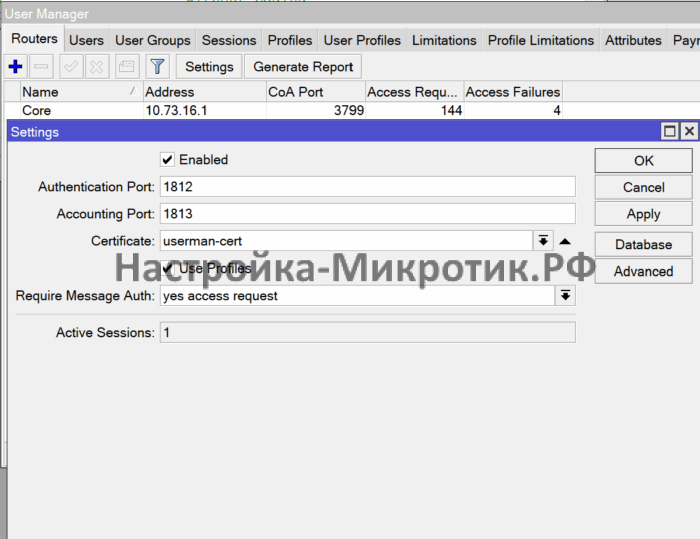Viewport: 700px width, 539px height.
Task: Open the Database settings button
Action: (x=643, y=245)
